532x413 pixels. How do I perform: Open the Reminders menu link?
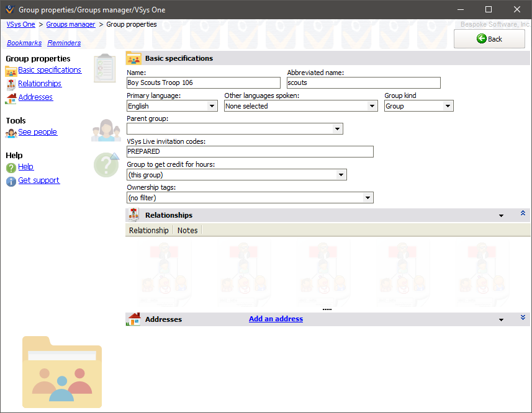[x=64, y=43]
